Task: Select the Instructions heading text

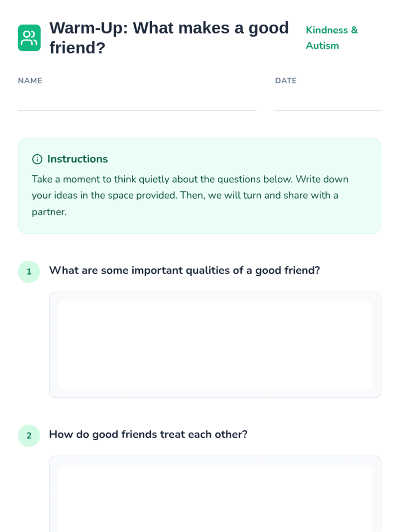Action: 77,159
